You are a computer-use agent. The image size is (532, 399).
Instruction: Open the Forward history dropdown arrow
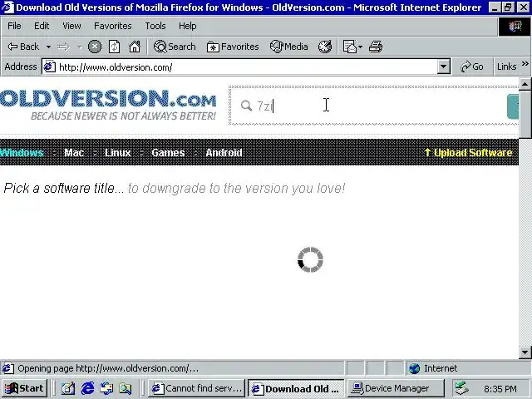click(80, 47)
